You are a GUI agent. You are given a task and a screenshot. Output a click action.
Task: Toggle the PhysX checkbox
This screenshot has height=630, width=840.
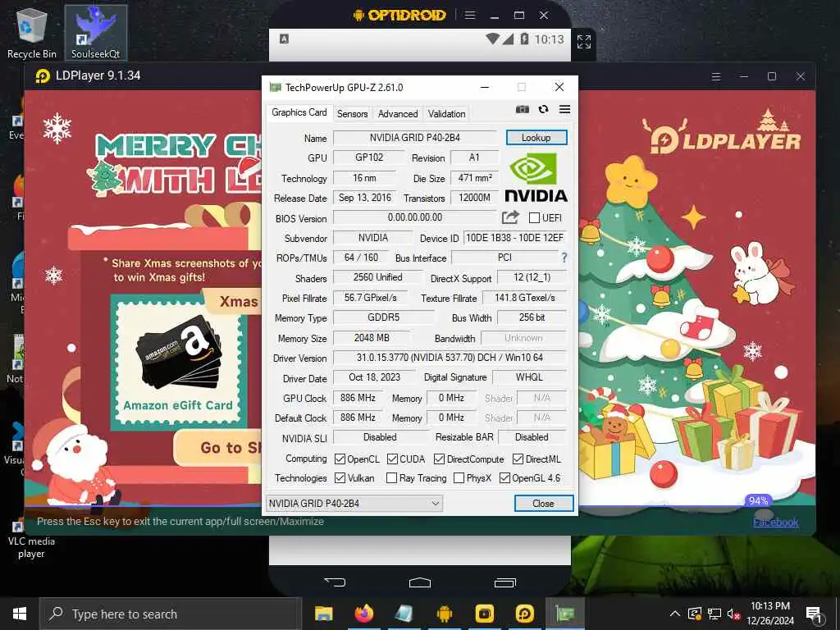click(x=459, y=478)
